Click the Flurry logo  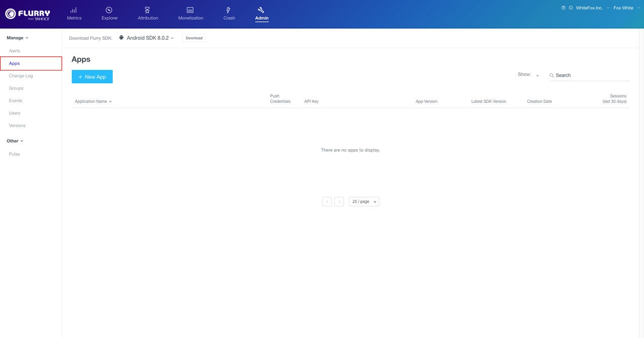coord(28,14)
